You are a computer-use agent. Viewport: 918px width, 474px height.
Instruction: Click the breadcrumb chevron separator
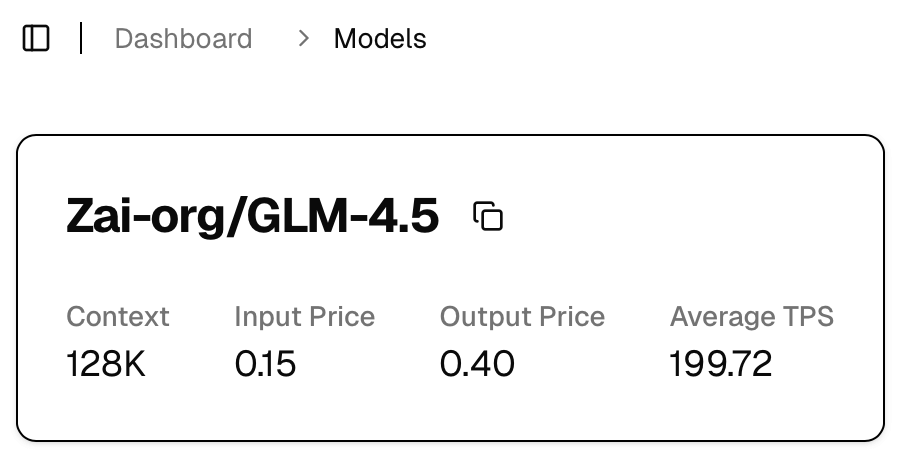(304, 39)
